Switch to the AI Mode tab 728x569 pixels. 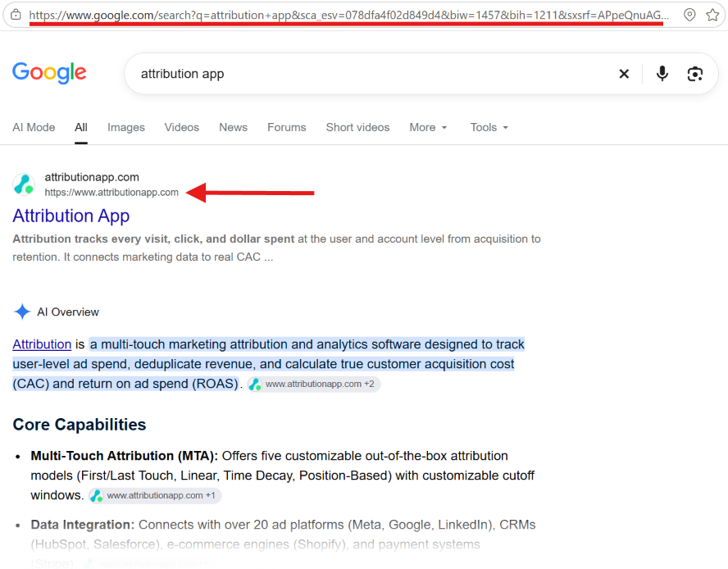[x=34, y=127]
